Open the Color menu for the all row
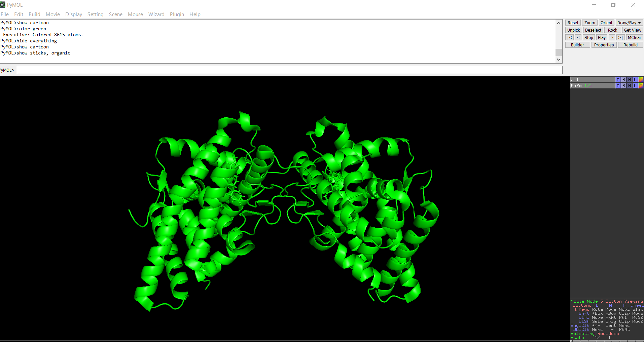The image size is (644, 342). pyautogui.click(x=641, y=80)
